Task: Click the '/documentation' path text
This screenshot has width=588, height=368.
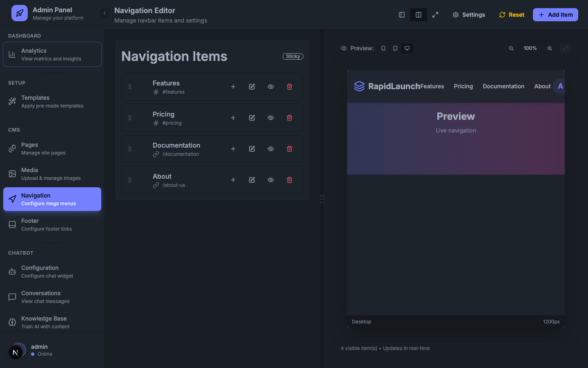Action: 180,154
